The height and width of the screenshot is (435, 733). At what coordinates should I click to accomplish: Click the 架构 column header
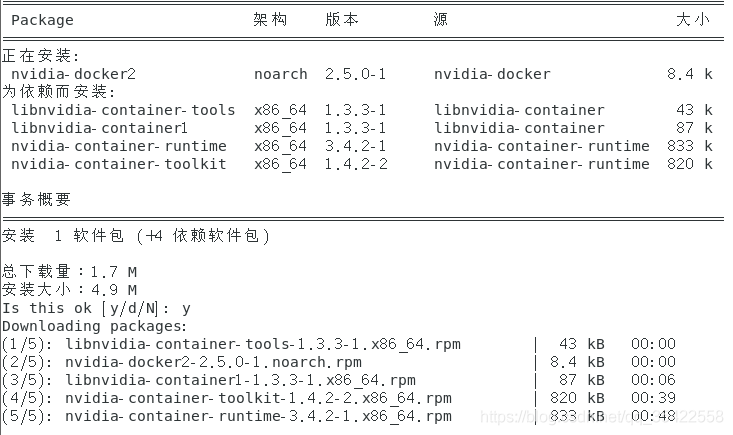tap(270, 20)
